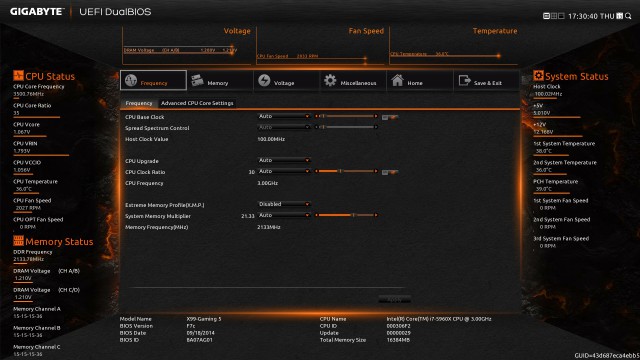Click the Host Clock Value 100.00MHz text
The width and height of the screenshot is (640, 360).
click(271, 139)
